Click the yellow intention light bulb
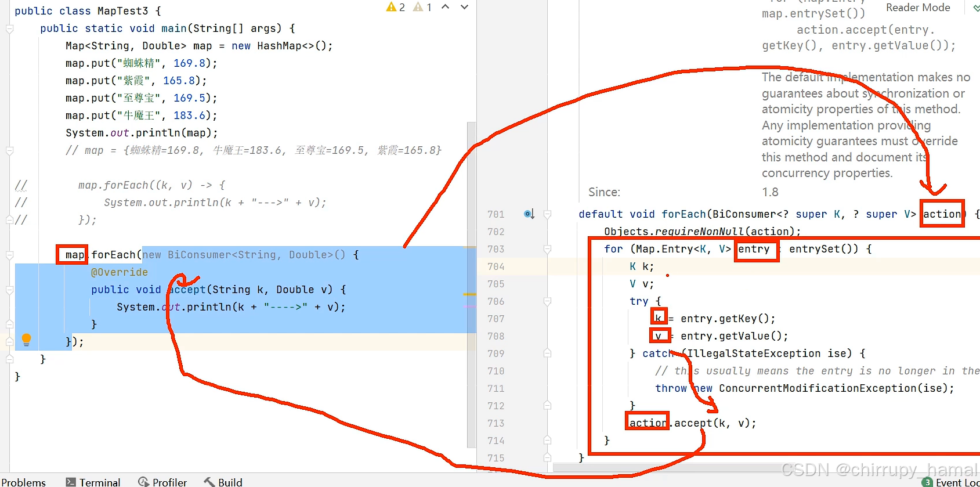The image size is (980, 487). tap(26, 340)
